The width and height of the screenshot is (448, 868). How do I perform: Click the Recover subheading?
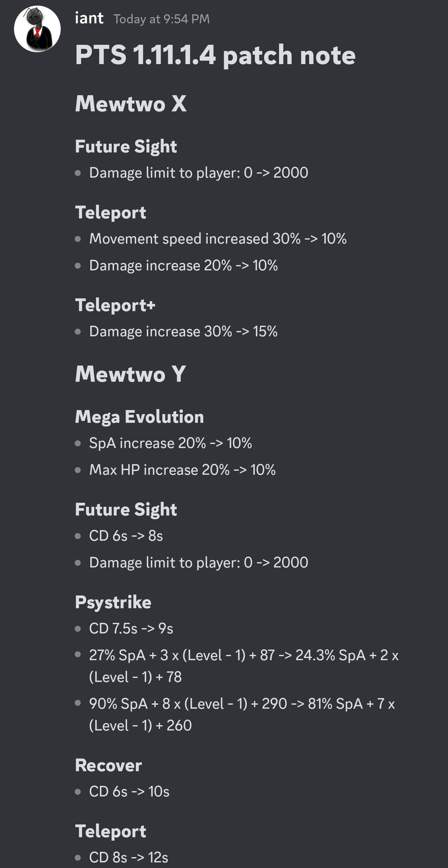pyautogui.click(x=109, y=765)
